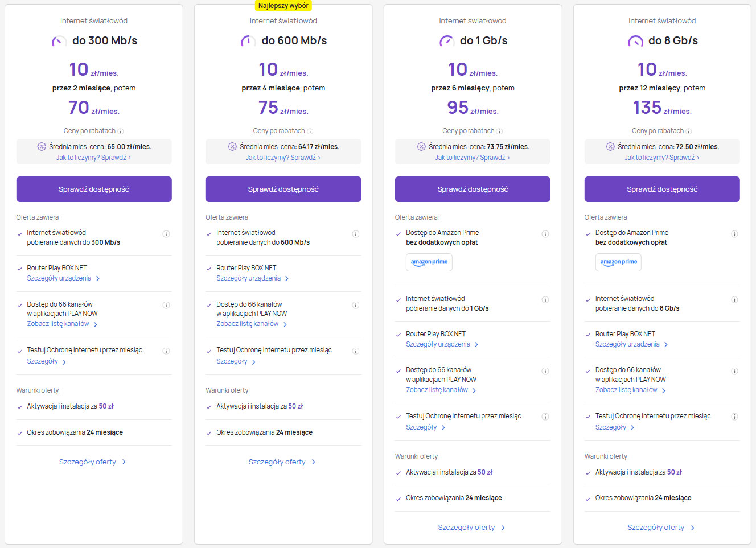Open 'Zobacz listę kanałów' in the 8 Gb/s plan
The width and height of the screenshot is (756, 548).
pos(630,390)
